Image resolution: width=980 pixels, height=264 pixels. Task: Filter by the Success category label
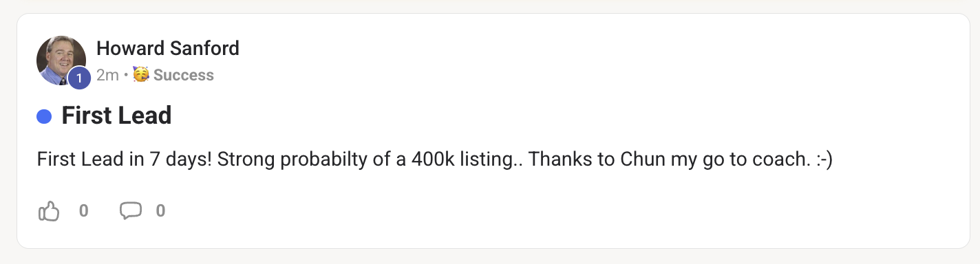(184, 75)
